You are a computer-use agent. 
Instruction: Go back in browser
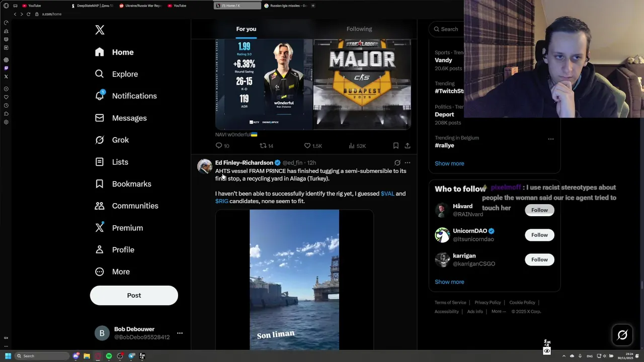point(15,14)
